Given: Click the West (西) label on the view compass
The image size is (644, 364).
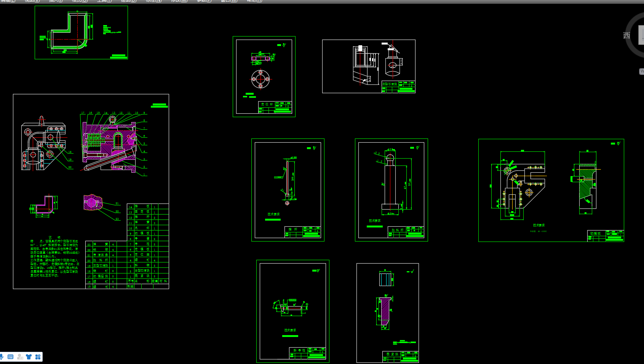Looking at the screenshot, I should (626, 35).
